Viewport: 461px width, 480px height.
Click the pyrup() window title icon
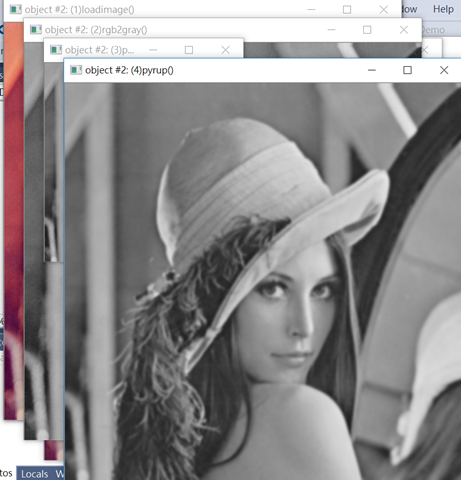tap(76, 70)
